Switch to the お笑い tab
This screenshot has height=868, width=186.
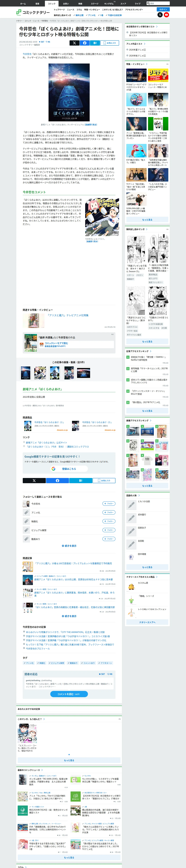pyautogui.click(x=66, y=4)
